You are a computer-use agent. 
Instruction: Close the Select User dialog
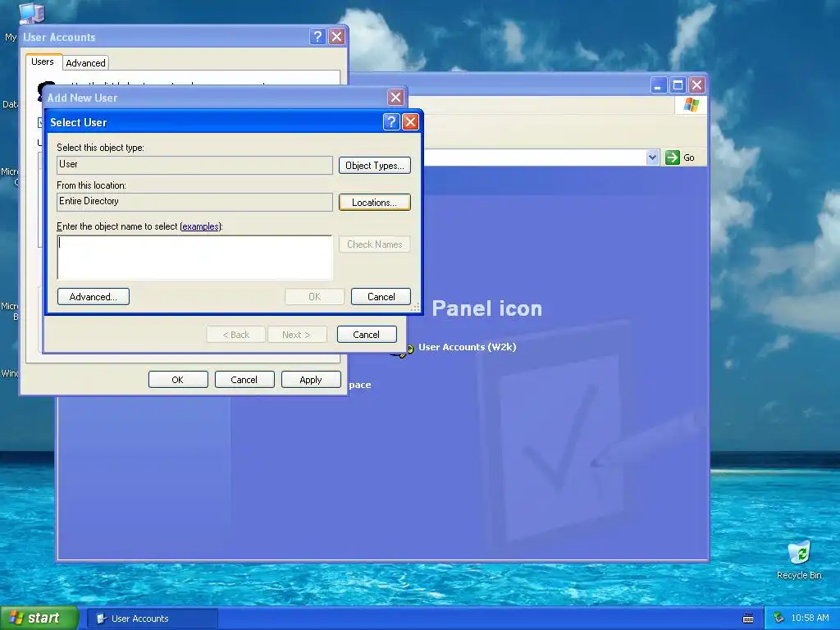[x=410, y=122]
